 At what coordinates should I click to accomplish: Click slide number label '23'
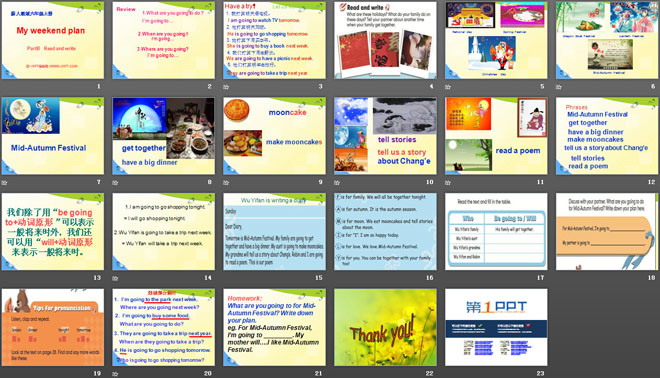[x=540, y=373]
